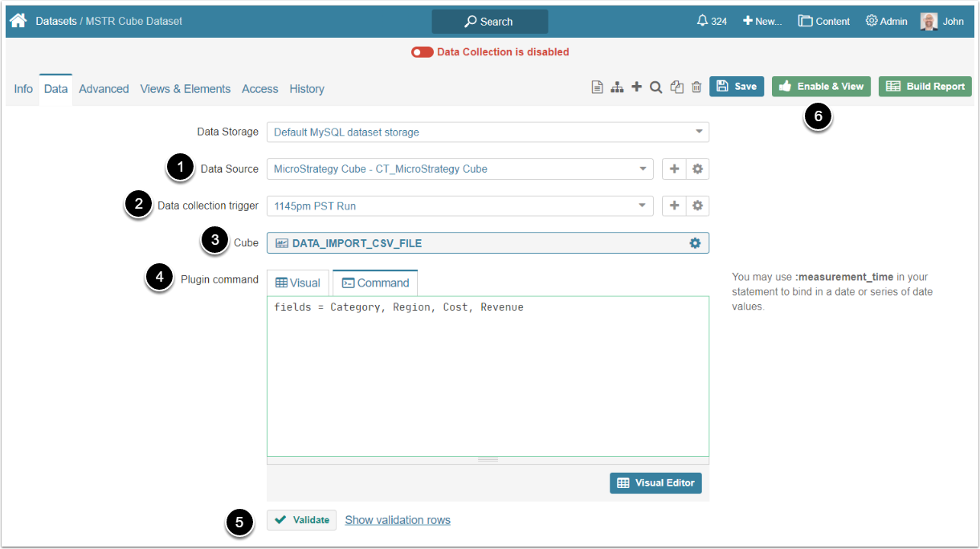Click the Build Report button
This screenshot has height=549, width=980.
click(925, 87)
